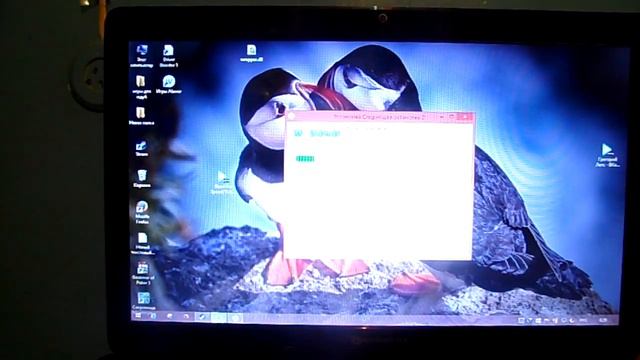Viewport: 640px width, 360px height.
Task: Open the Корзина recycle bin
Action: pos(142,179)
